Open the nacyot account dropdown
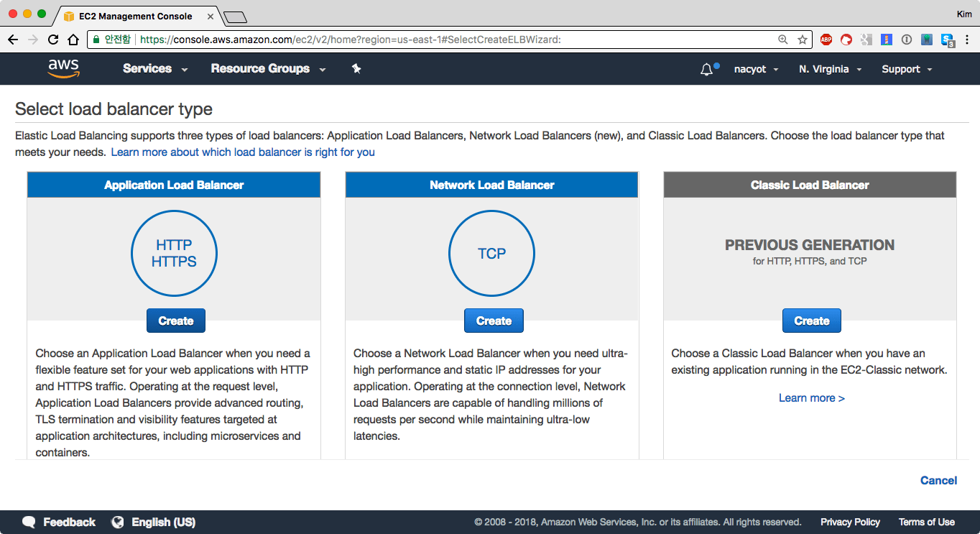This screenshot has width=980, height=534. point(756,69)
